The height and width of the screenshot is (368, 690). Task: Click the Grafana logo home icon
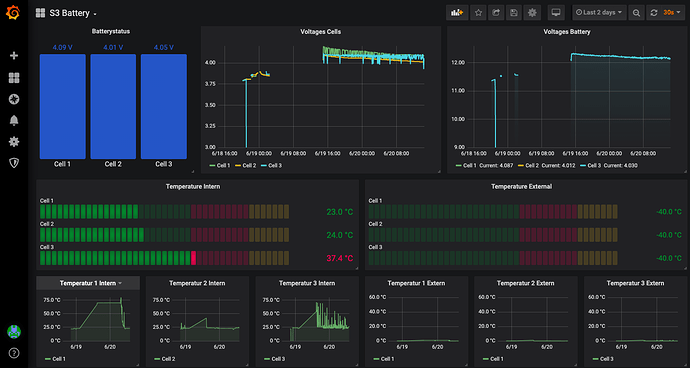click(x=13, y=13)
